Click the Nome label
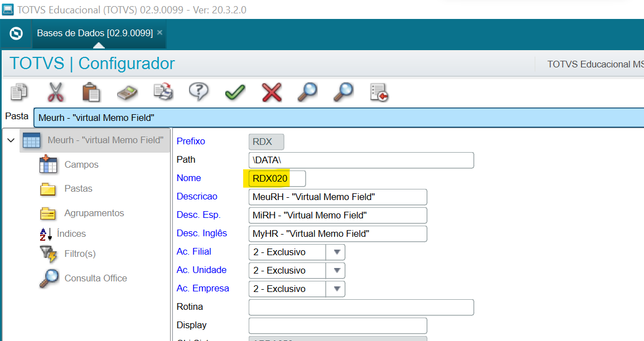Screen dimensions: 644x341 tap(188, 178)
